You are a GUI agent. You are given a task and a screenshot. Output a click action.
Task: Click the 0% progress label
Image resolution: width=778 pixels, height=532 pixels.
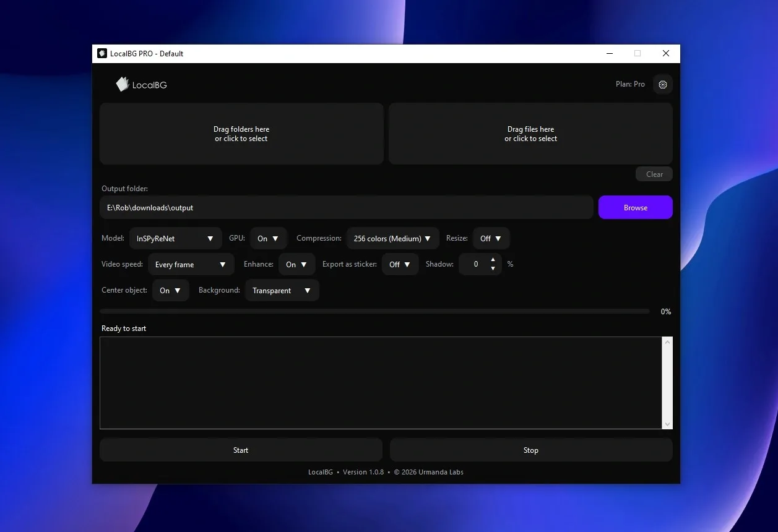[x=666, y=312]
